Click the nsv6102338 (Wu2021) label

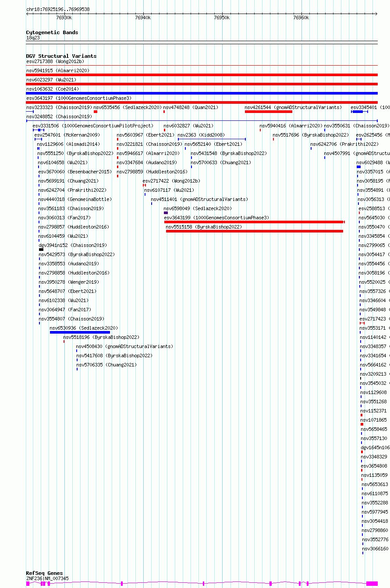click(64, 300)
